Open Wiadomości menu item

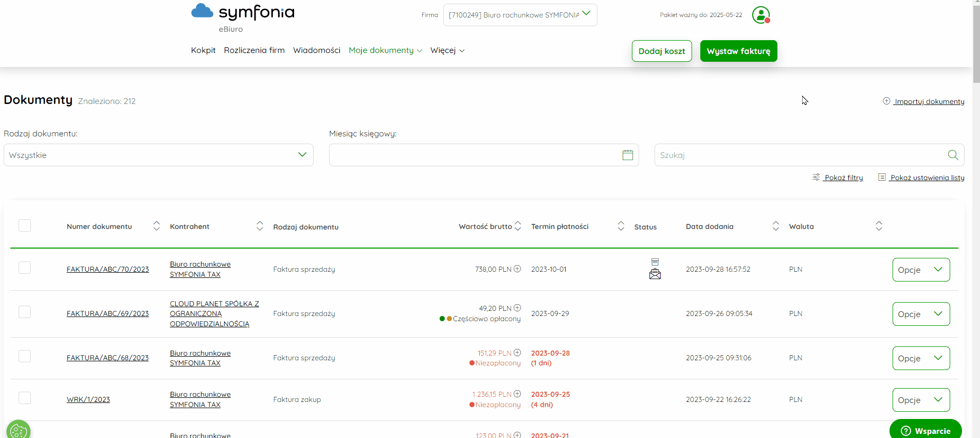coord(317,50)
